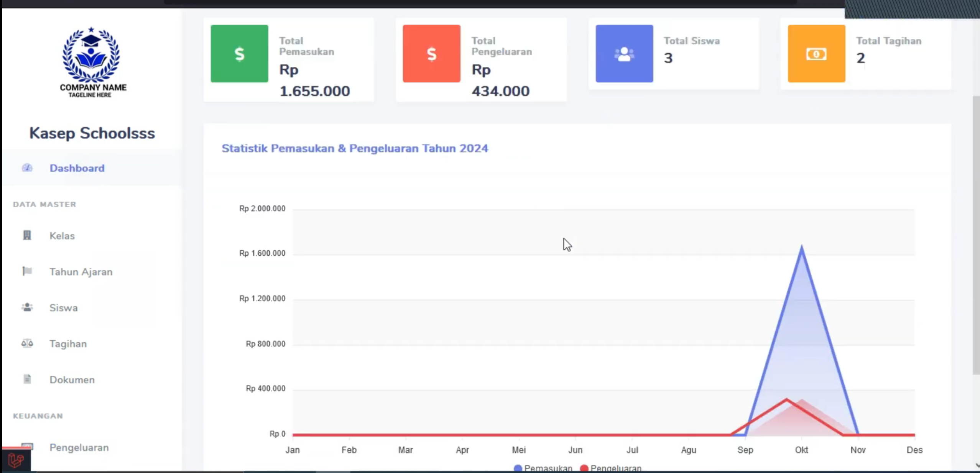Click the school crest company logo
Screen dimensions: 980x473
tap(92, 61)
